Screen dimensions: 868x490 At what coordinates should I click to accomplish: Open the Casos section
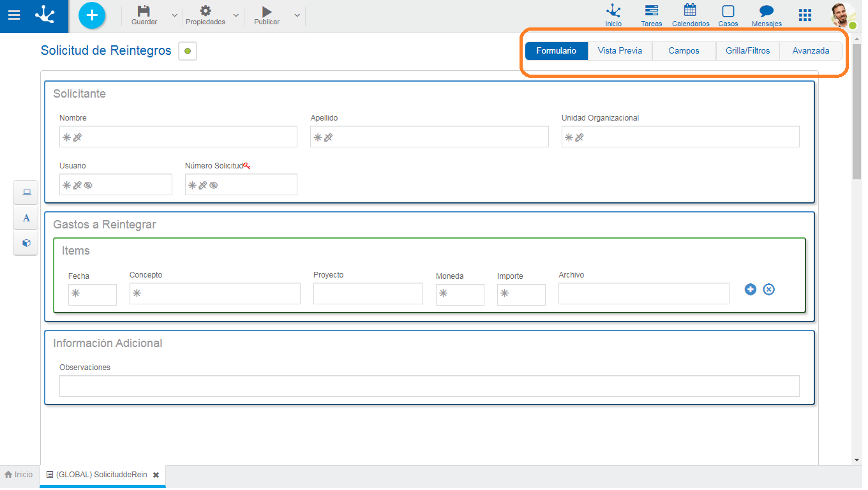tap(728, 15)
